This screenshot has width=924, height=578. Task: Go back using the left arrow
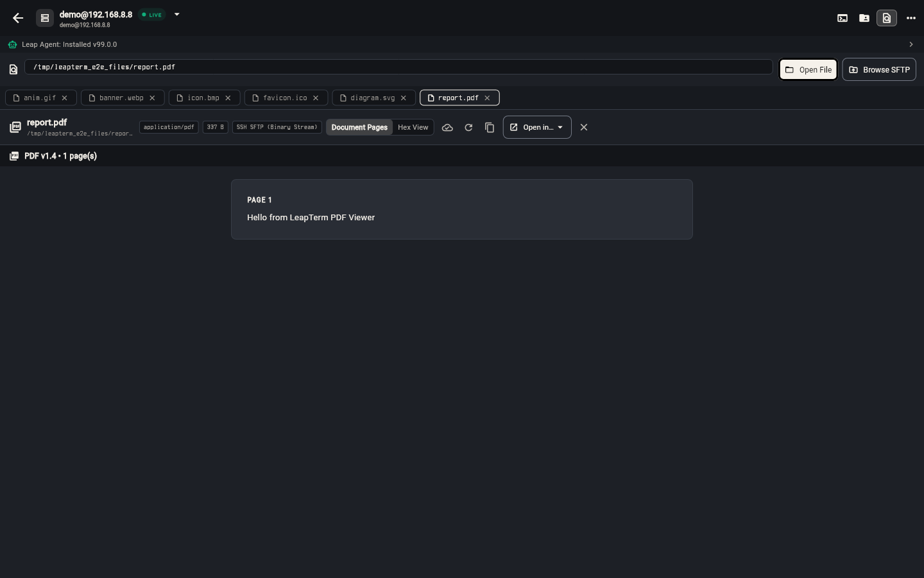coord(18,18)
